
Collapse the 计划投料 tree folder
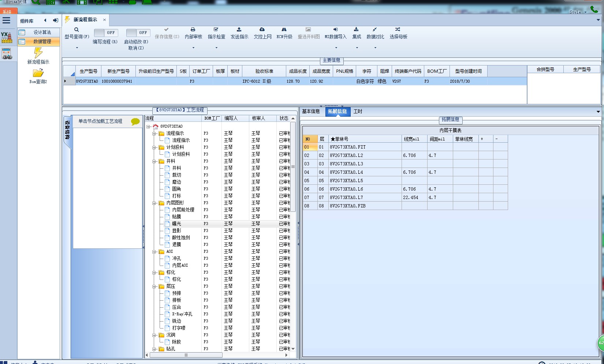pos(154,147)
